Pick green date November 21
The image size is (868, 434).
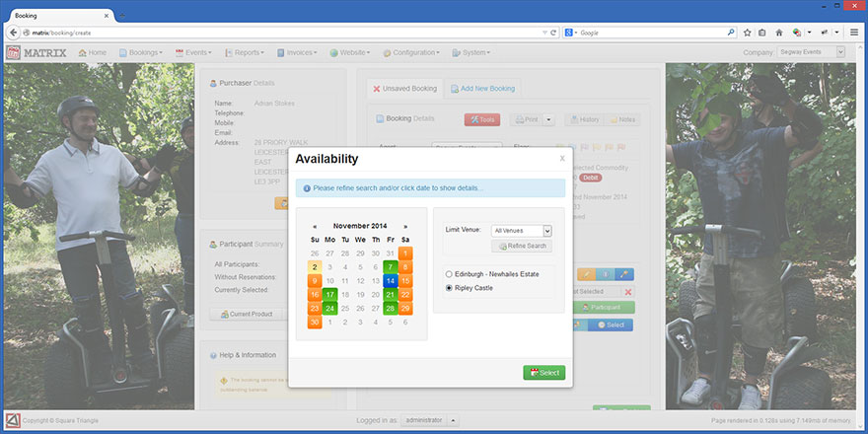[x=391, y=295]
